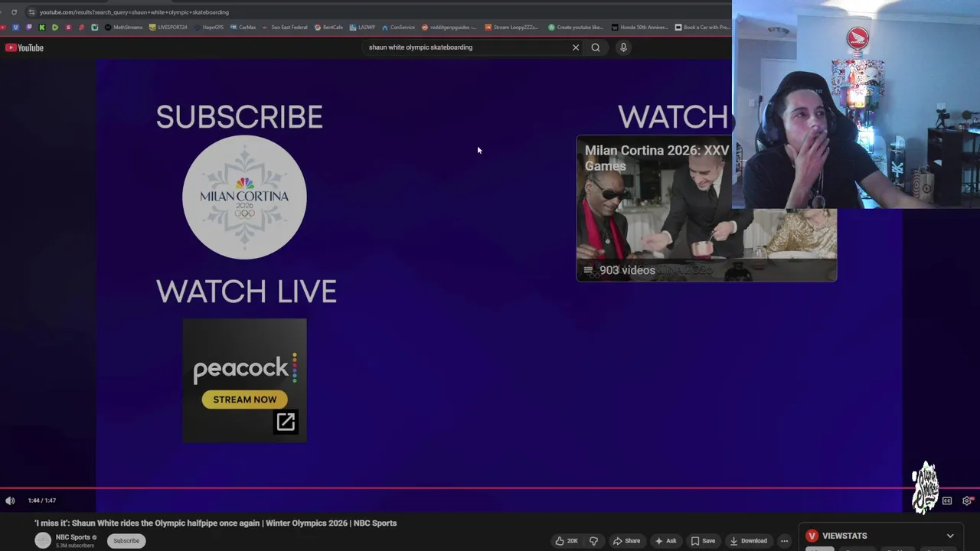This screenshot has height=551, width=980.
Task: Toggle closed captions CC button
Action: coord(947,500)
